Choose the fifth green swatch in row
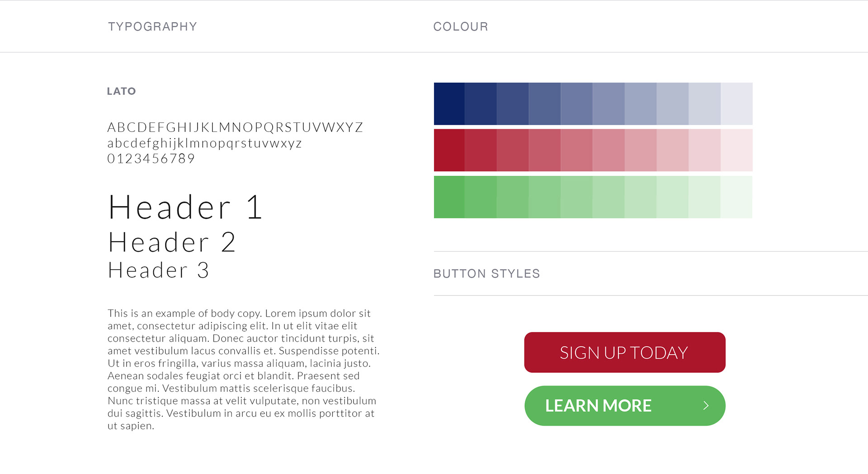The image size is (868, 474). pyautogui.click(x=576, y=197)
